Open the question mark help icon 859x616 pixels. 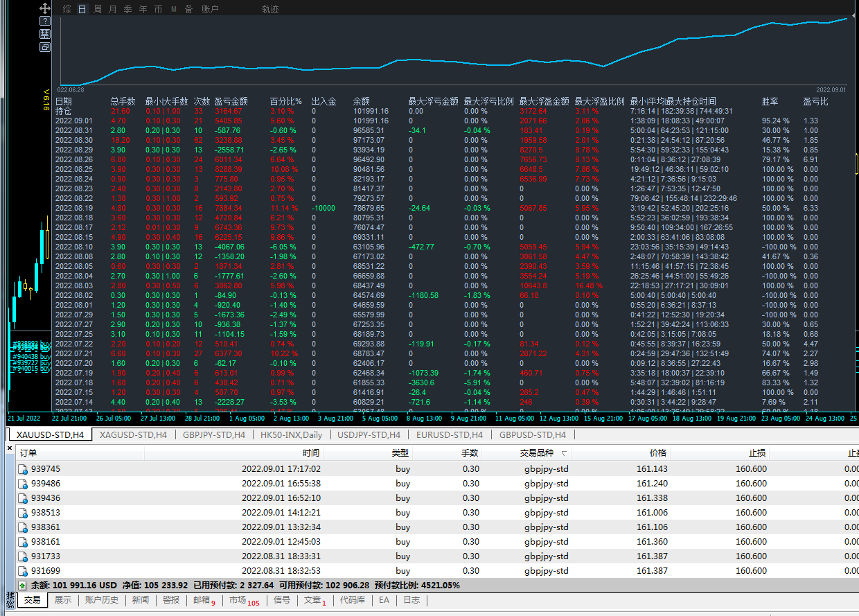45,21
